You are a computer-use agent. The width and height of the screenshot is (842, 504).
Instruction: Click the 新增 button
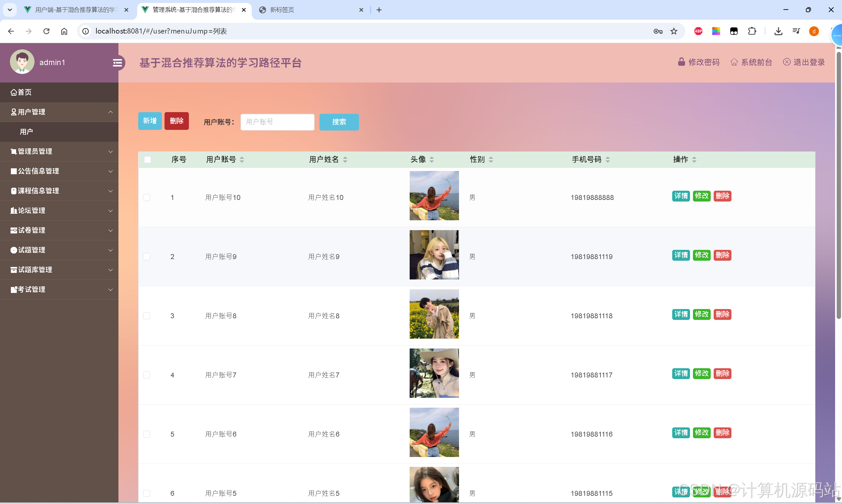tap(149, 121)
